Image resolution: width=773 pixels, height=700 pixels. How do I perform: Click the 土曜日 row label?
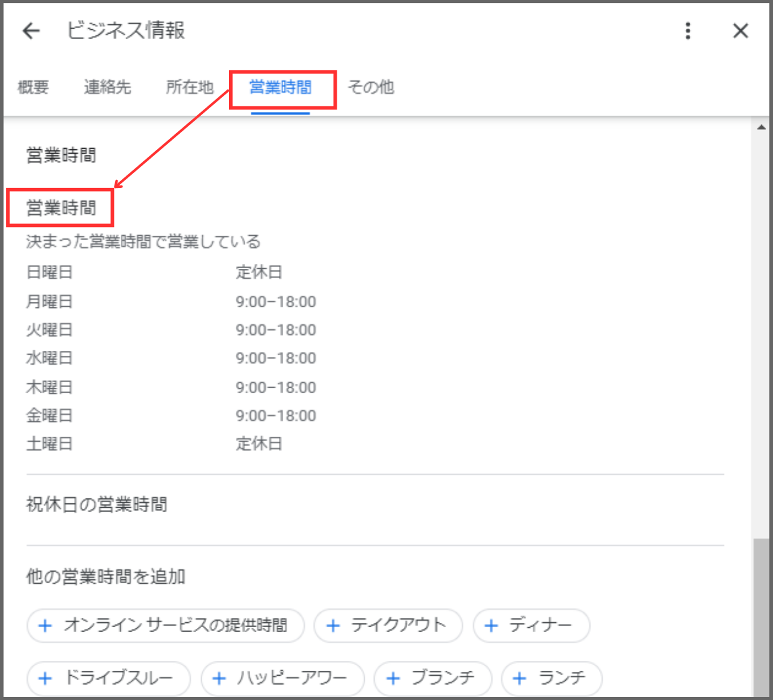49,444
